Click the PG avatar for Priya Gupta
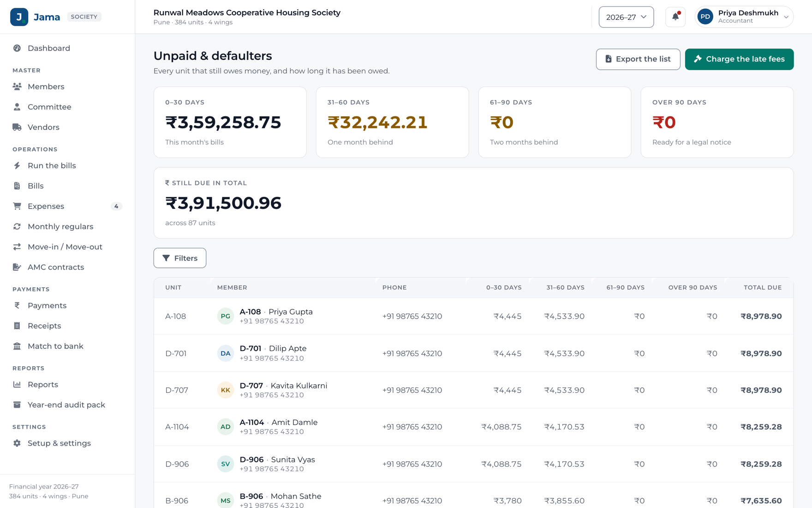 tap(225, 316)
